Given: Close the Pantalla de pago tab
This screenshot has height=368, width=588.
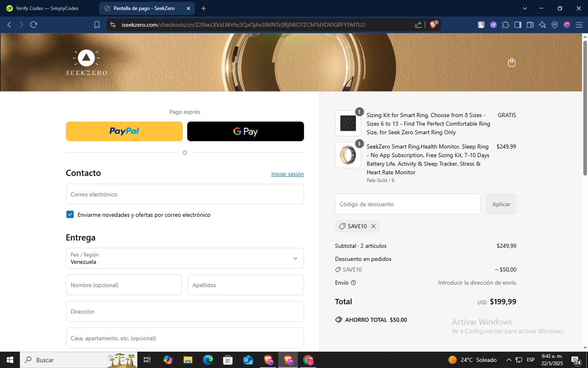Looking at the screenshot, I should click(x=188, y=8).
